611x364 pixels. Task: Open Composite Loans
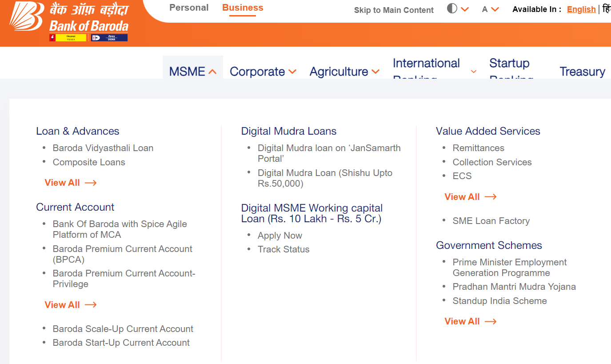click(x=89, y=162)
